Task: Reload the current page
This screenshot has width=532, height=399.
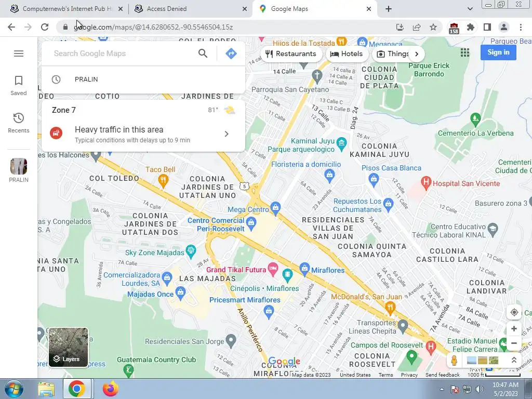Action: coord(45,27)
